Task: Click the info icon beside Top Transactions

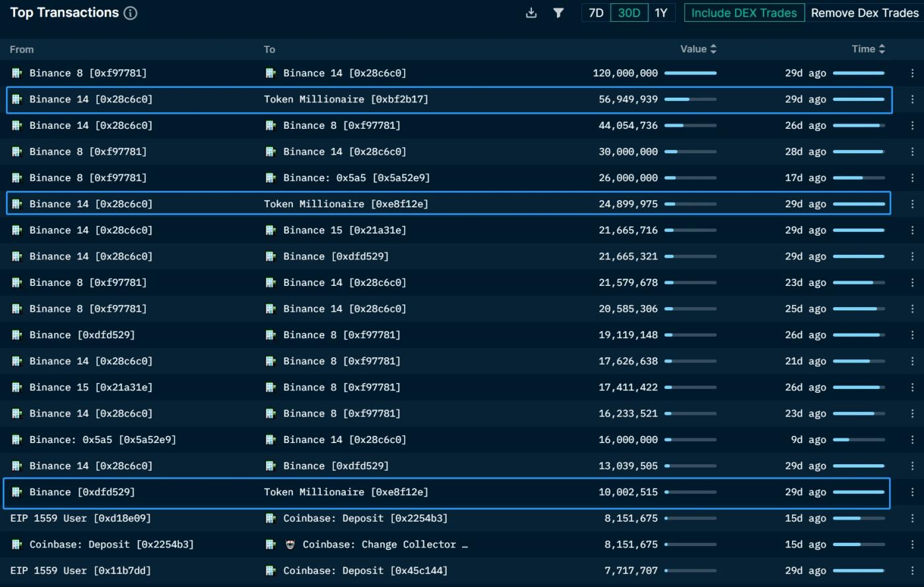Action: (x=131, y=13)
